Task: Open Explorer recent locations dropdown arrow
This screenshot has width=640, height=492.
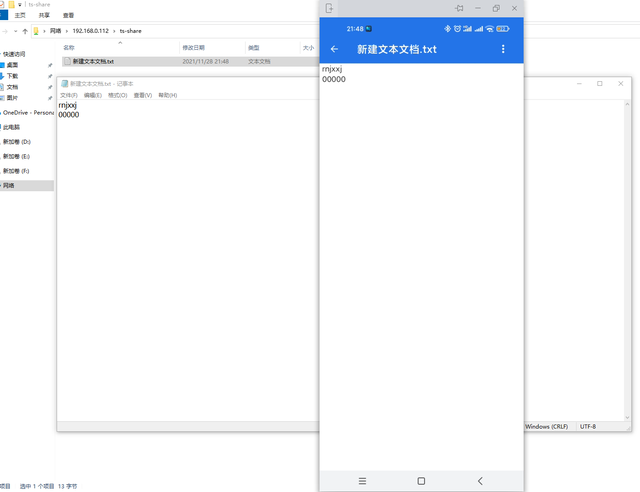Action: [x=16, y=31]
